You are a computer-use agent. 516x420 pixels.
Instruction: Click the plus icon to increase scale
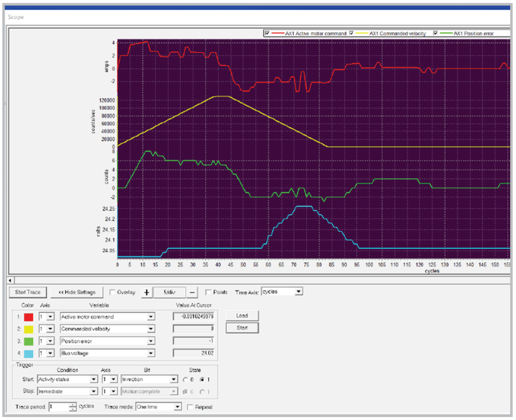[x=146, y=292]
